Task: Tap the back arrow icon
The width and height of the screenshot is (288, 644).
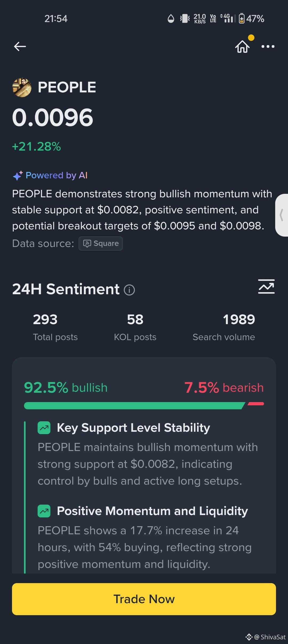Action: [20, 46]
